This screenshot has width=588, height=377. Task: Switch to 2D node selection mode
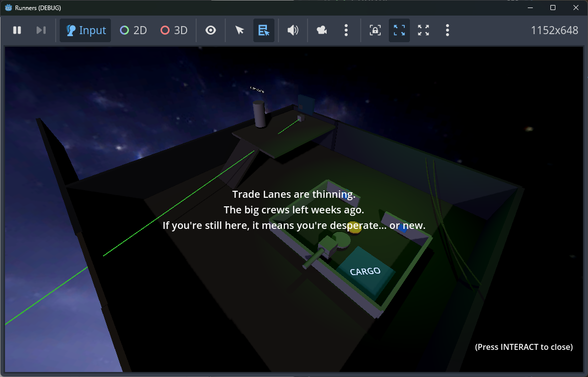click(133, 30)
